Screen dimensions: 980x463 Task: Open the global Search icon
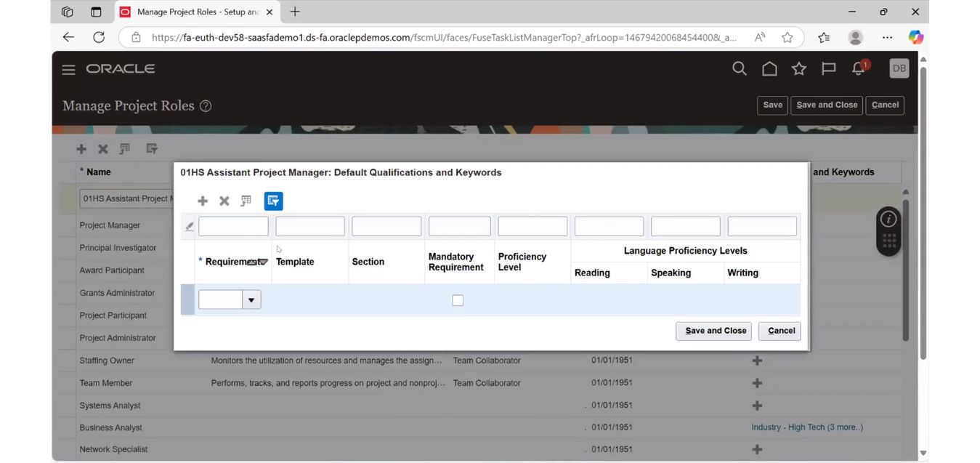point(739,68)
